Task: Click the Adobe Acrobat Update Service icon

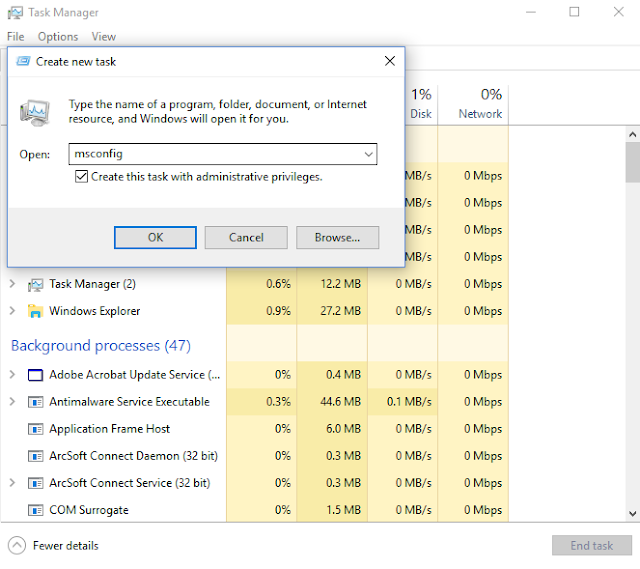Action: pyautogui.click(x=36, y=375)
